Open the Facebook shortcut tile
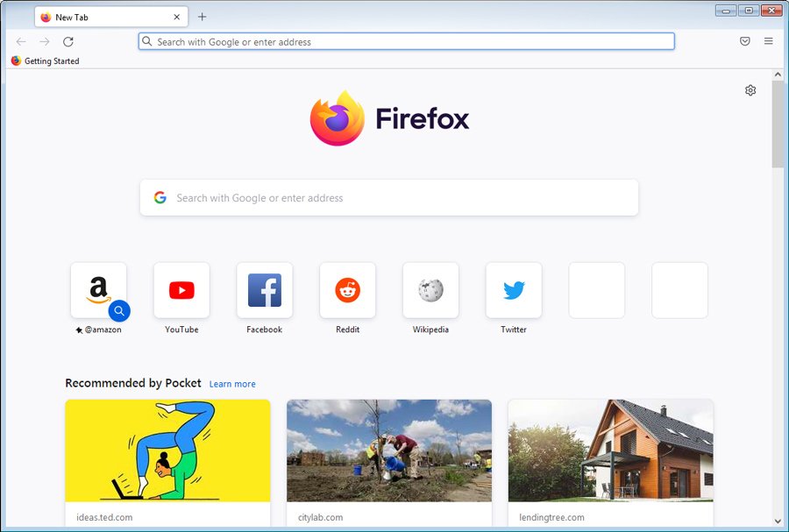Screen dimensions: 789x532 (x=264, y=289)
